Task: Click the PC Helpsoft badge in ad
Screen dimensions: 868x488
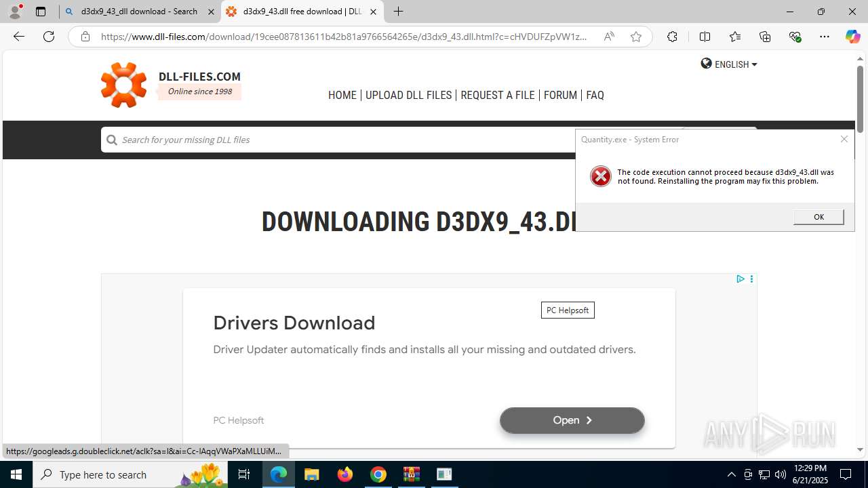Action: tap(568, 310)
